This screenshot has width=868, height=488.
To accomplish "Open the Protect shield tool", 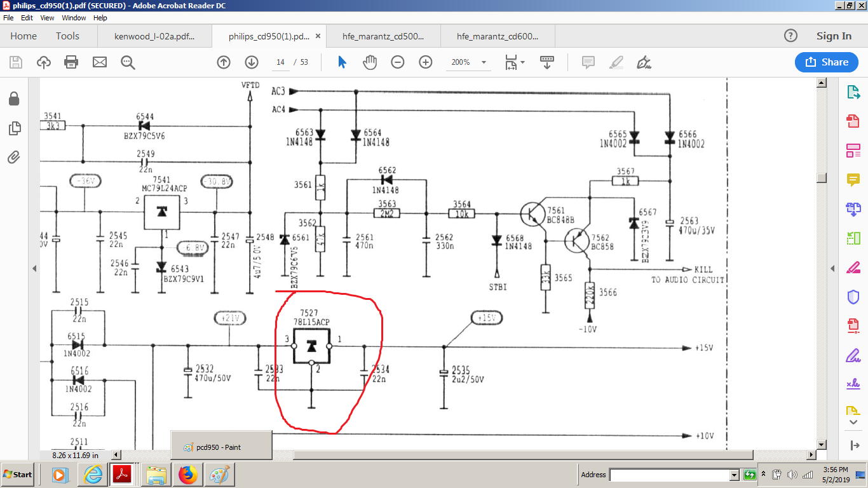I will [853, 297].
